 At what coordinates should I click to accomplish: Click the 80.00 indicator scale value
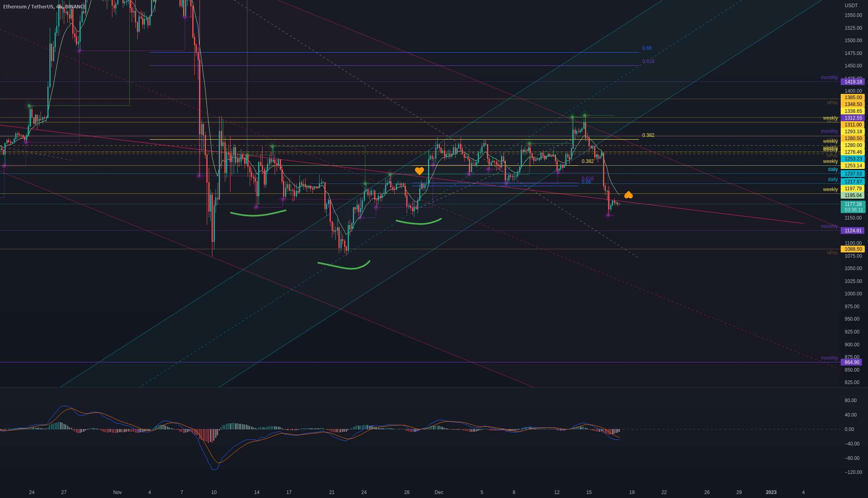[x=850, y=400]
